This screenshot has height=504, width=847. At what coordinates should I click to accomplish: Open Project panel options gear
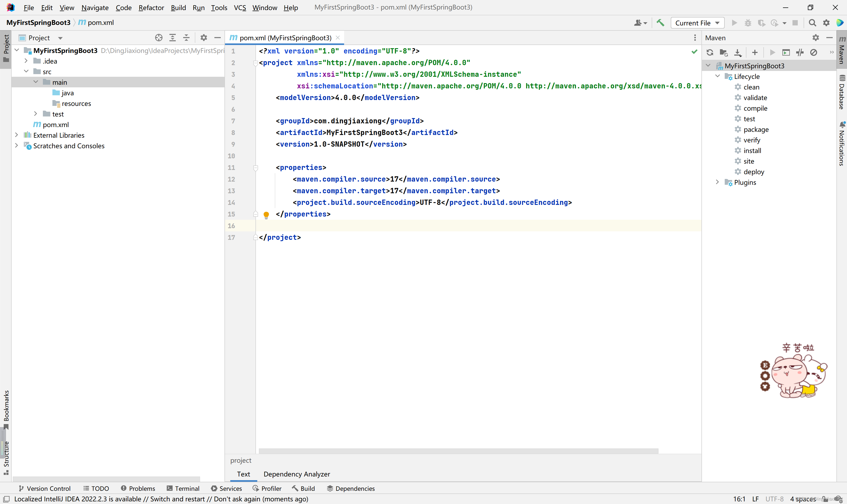204,38
